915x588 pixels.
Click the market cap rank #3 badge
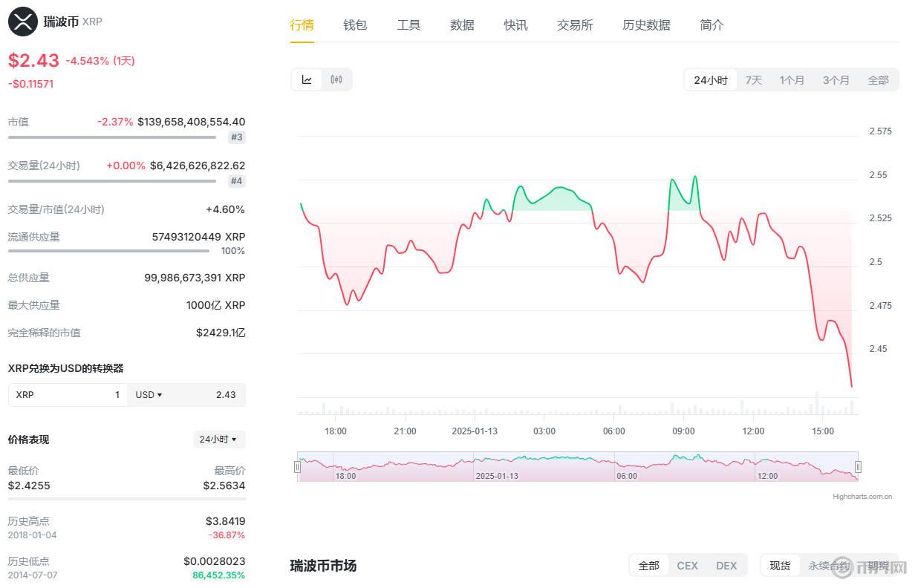[x=237, y=137]
